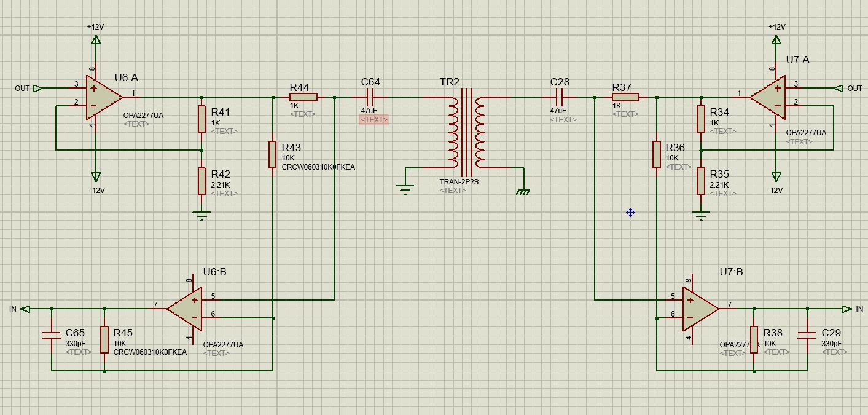Viewport: 868px width, 415px height.
Task: Select the OUT terminal at right
Action: [x=839, y=89]
